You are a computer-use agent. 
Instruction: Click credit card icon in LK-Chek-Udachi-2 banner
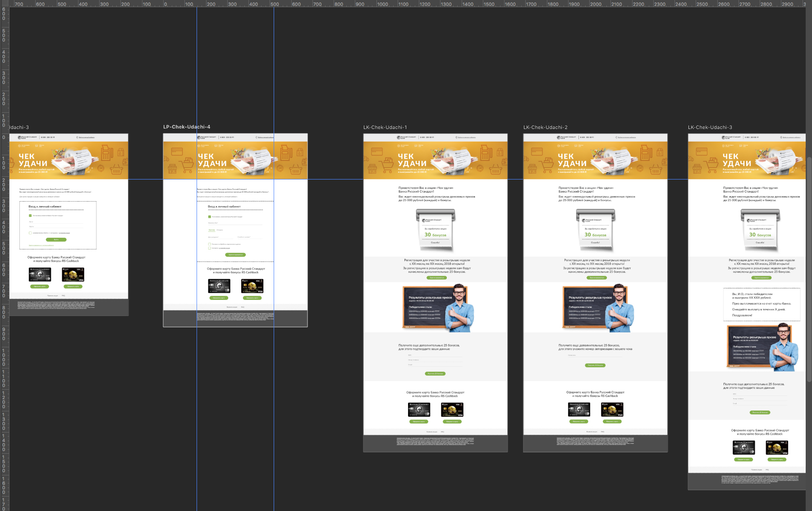click(x=537, y=152)
